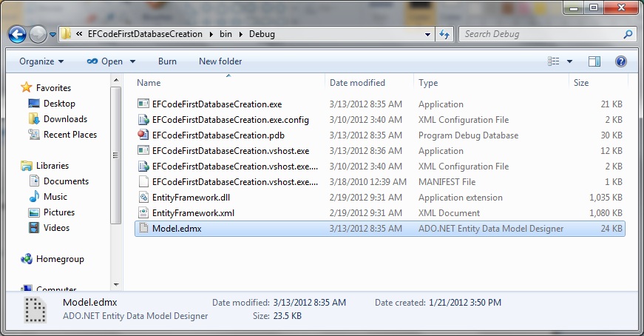Click the exe.config XML file icon
This screenshot has height=336, width=644.
tap(143, 120)
